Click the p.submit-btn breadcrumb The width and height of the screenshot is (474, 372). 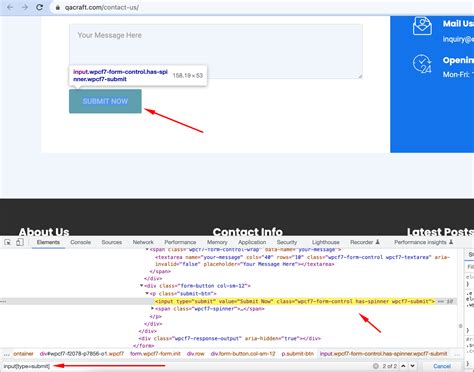click(298, 354)
